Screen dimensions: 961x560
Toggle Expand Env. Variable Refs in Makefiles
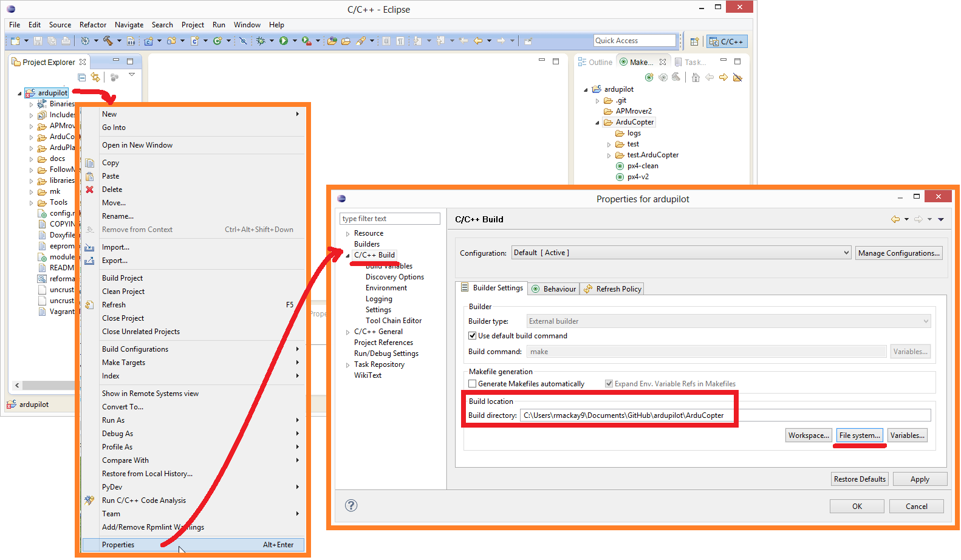click(x=609, y=383)
